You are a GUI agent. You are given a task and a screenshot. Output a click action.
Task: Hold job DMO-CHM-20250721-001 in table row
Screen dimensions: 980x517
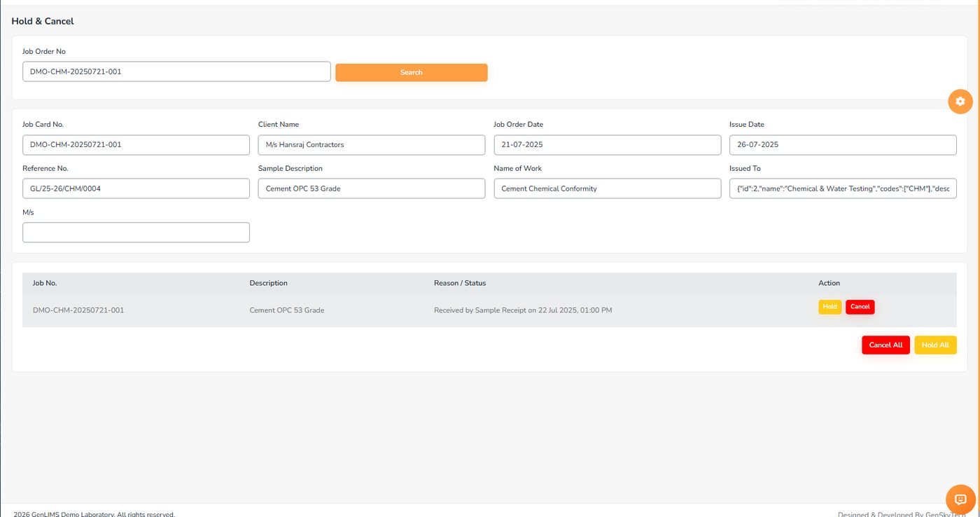click(x=830, y=307)
